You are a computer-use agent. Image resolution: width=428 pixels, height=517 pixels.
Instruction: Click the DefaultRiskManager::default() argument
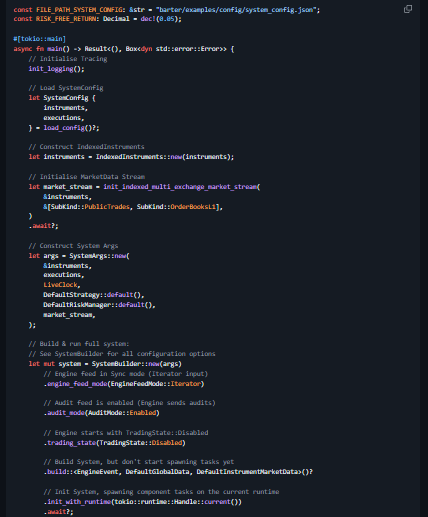click(x=98, y=305)
